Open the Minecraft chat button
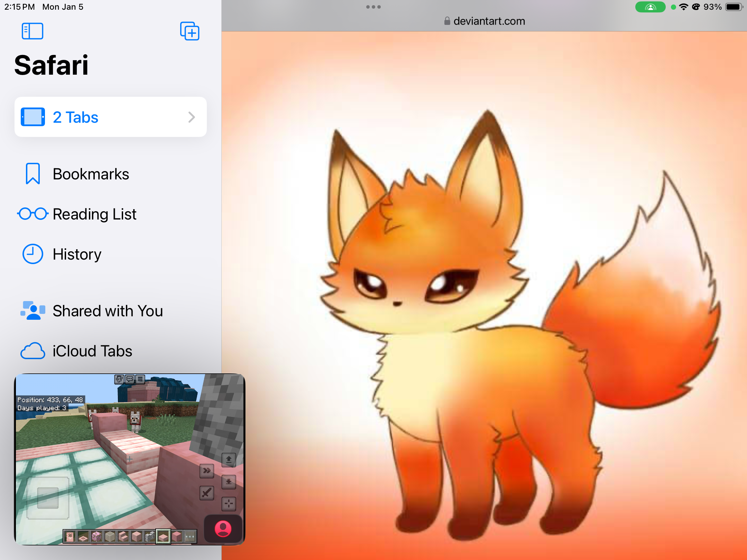The width and height of the screenshot is (747, 560). [x=130, y=379]
